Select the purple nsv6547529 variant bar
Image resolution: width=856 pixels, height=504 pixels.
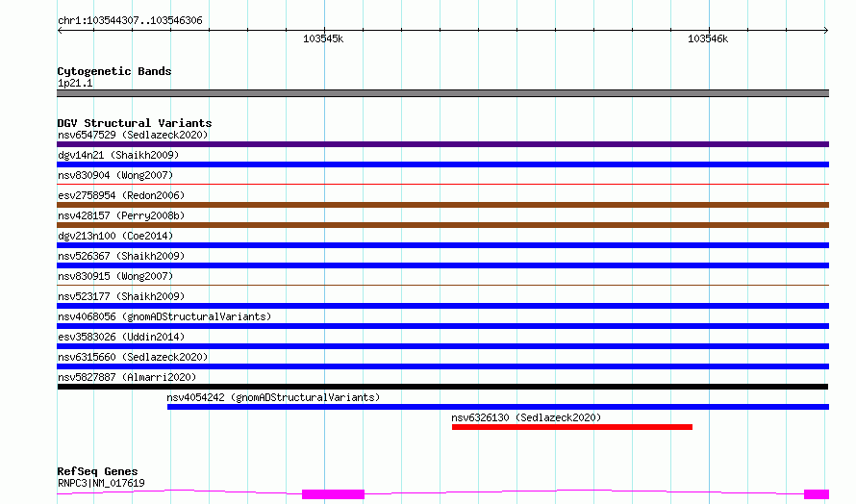(442, 144)
